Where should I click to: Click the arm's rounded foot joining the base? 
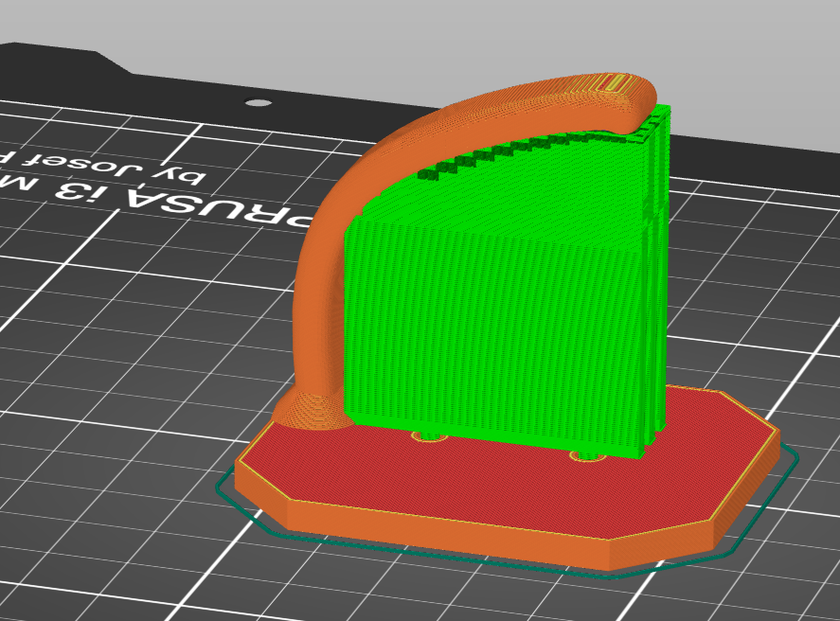(x=310, y=410)
